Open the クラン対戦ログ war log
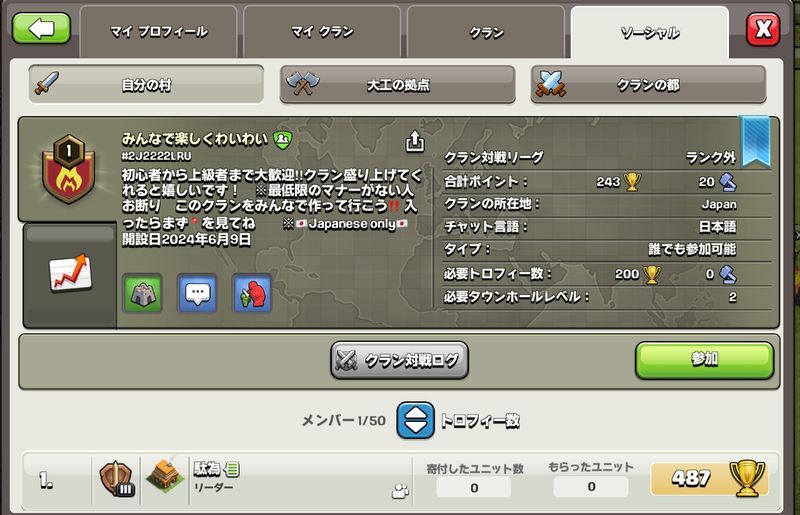 tap(399, 360)
